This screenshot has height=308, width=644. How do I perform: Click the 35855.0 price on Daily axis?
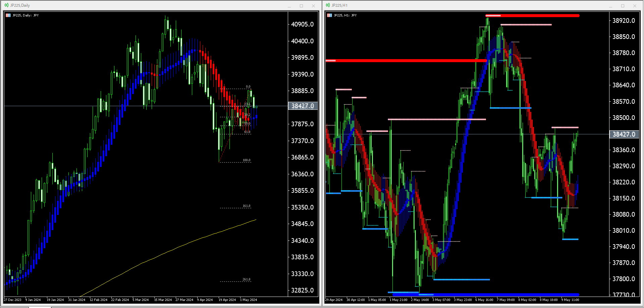tap(303, 191)
